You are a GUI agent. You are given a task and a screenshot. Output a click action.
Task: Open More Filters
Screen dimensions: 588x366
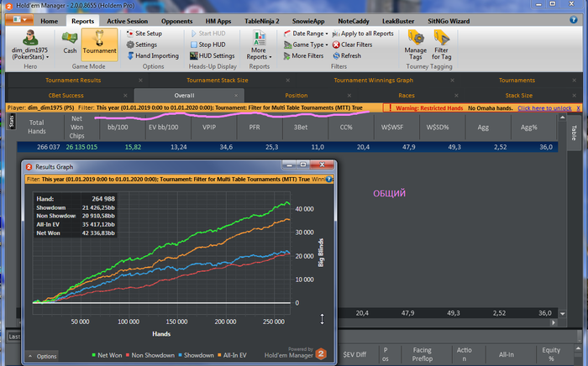tap(303, 55)
